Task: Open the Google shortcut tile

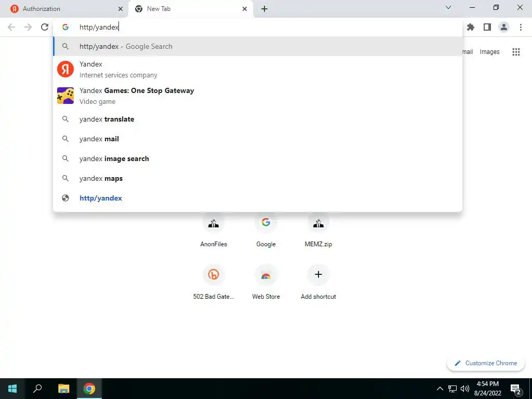Action: pos(266,230)
